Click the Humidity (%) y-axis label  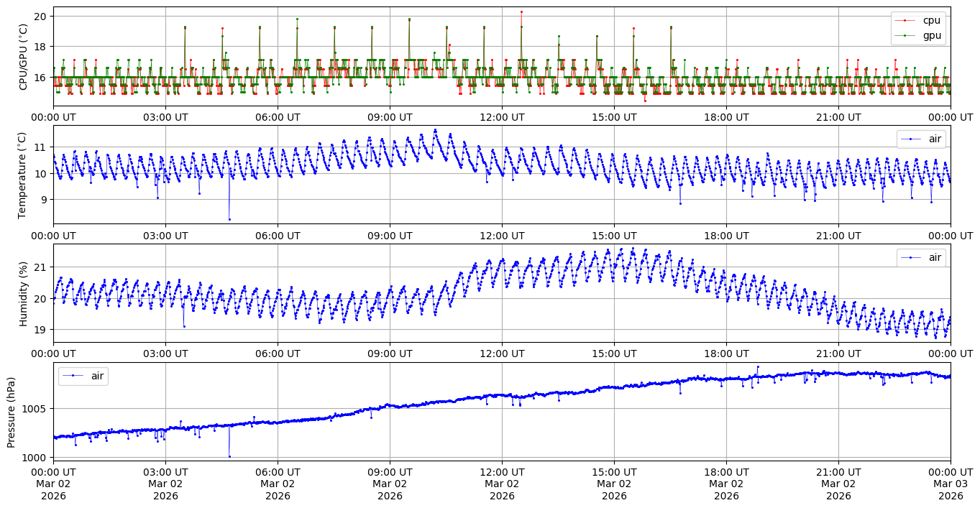[x=23, y=293]
